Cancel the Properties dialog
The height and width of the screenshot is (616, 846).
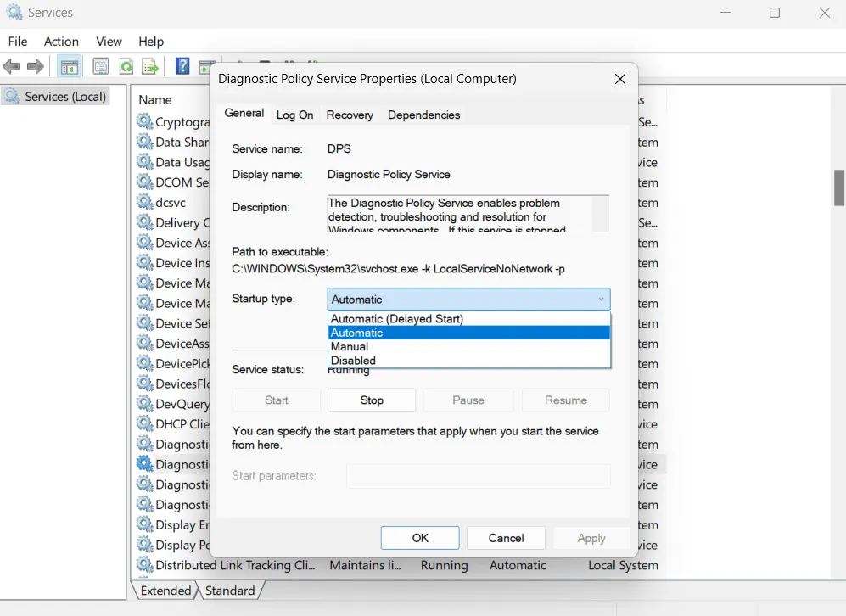tap(506, 538)
